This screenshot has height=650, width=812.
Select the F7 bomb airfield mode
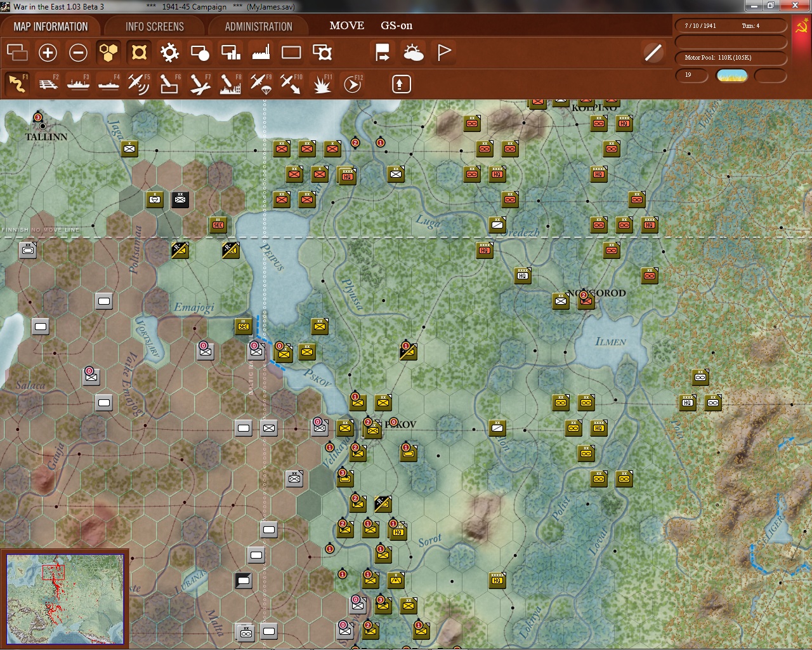(x=200, y=84)
